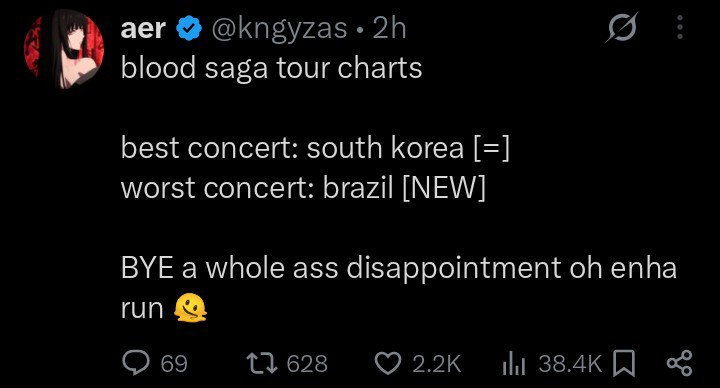Click the melting face emoji
The width and height of the screenshot is (720, 388).
click(x=190, y=308)
